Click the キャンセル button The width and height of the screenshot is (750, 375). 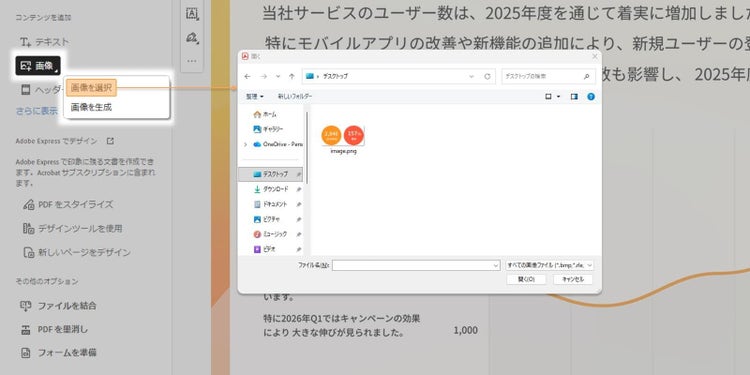[573, 279]
